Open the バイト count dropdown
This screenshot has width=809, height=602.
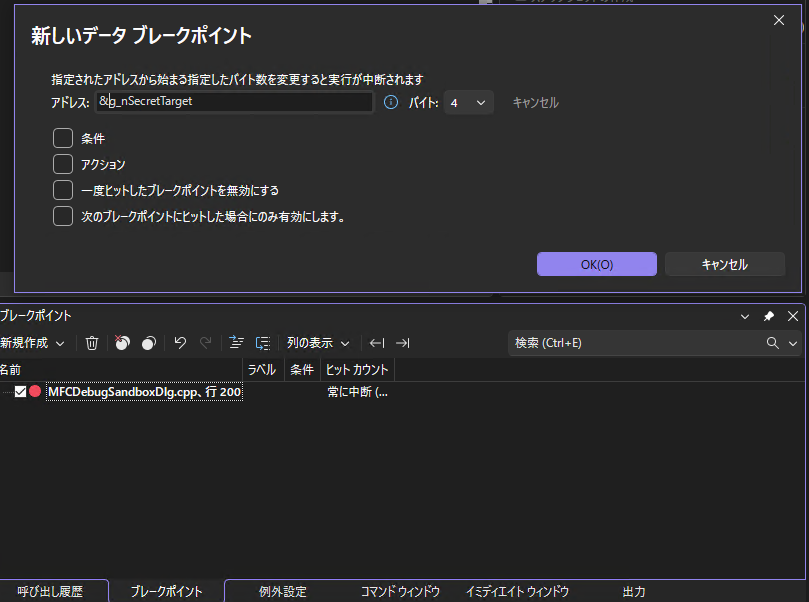point(468,101)
